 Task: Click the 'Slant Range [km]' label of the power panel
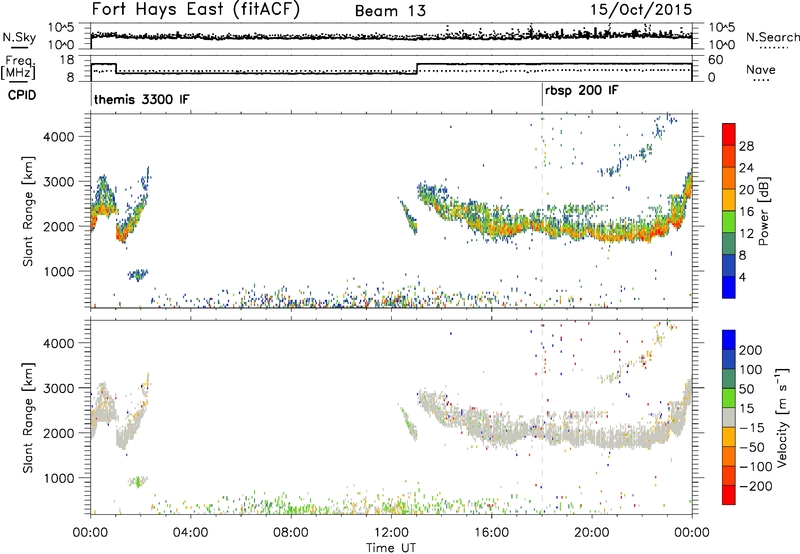[x=28, y=211]
